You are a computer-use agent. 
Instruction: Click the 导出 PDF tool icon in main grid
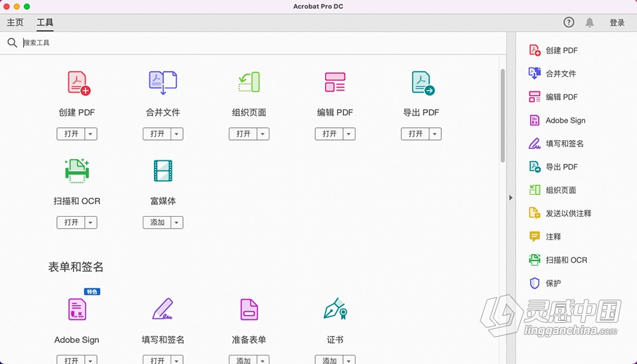pos(423,83)
